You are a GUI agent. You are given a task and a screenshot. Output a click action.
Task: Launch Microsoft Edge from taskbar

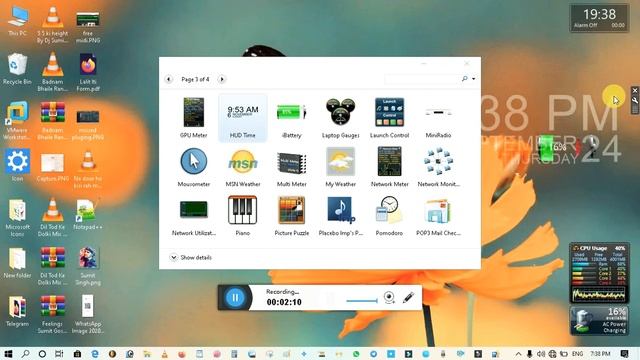(x=95, y=354)
